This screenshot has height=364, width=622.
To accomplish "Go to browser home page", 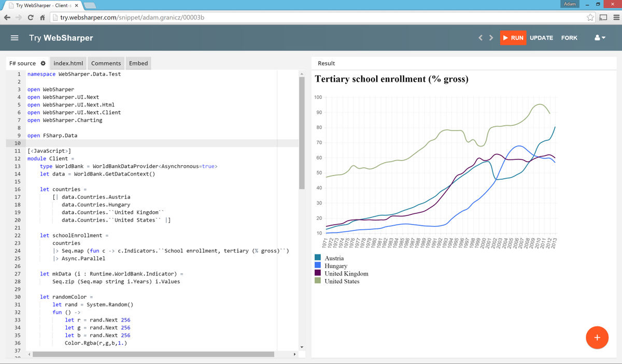I will click(x=43, y=18).
